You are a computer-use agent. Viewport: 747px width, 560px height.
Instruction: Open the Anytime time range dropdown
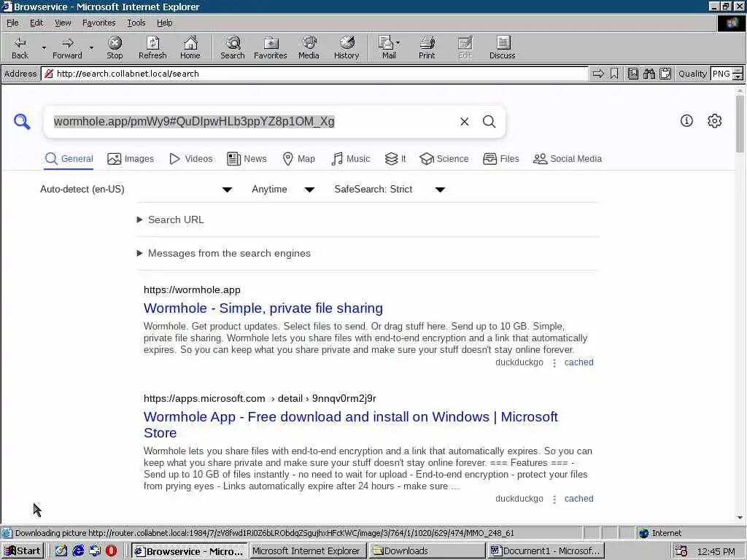[283, 190]
